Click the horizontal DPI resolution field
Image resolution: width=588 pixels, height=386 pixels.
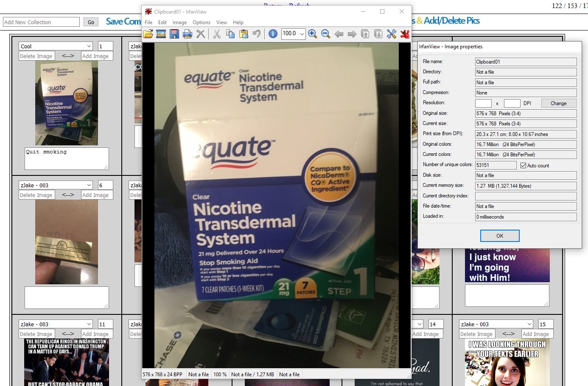(483, 103)
